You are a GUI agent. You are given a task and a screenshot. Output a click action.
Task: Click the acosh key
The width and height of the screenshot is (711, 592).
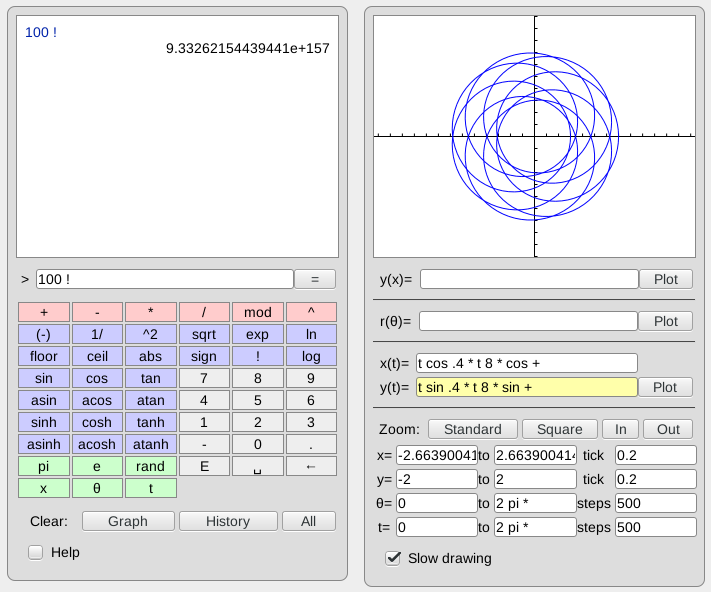click(x=97, y=444)
